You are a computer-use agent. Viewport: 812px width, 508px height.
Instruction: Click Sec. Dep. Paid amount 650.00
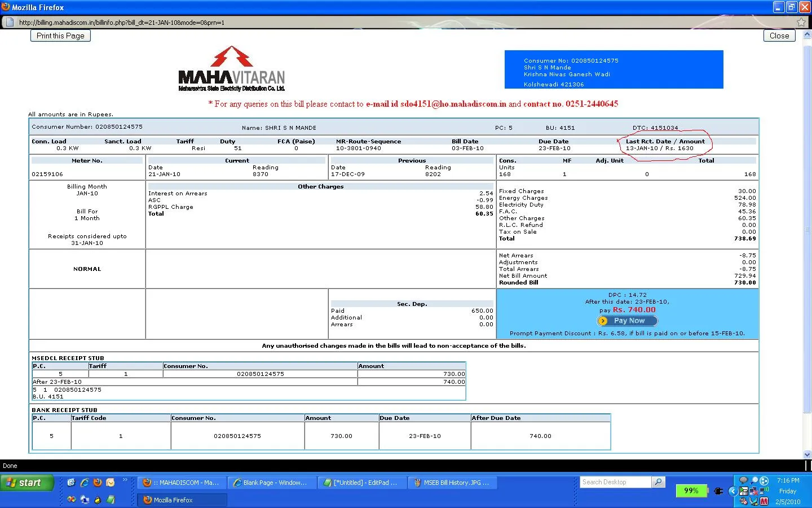pyautogui.click(x=482, y=311)
